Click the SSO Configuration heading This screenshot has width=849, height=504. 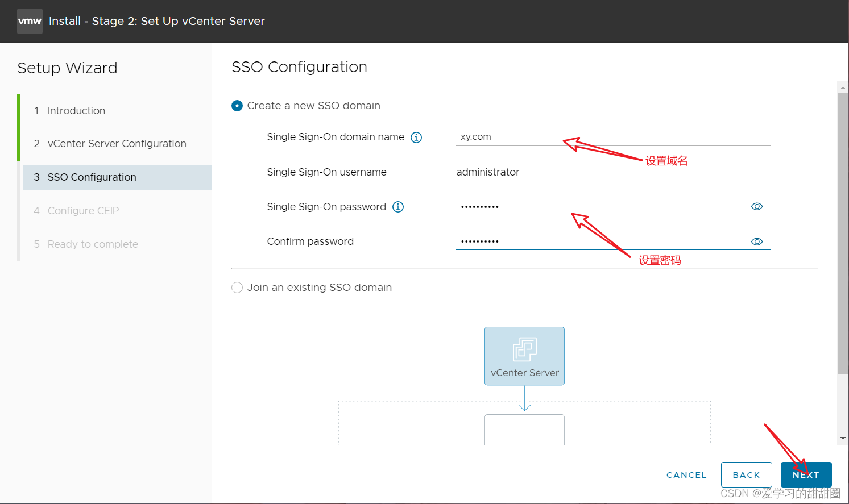(299, 67)
